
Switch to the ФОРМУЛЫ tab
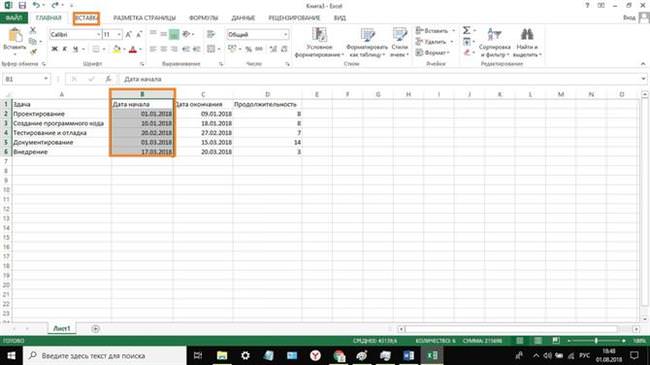(204, 18)
